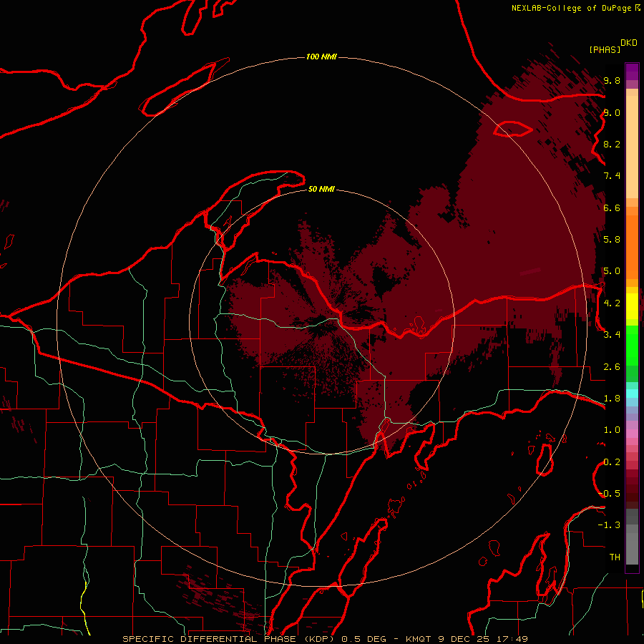Click the KMQT station identifier
644x644 pixels.
click(x=419, y=639)
